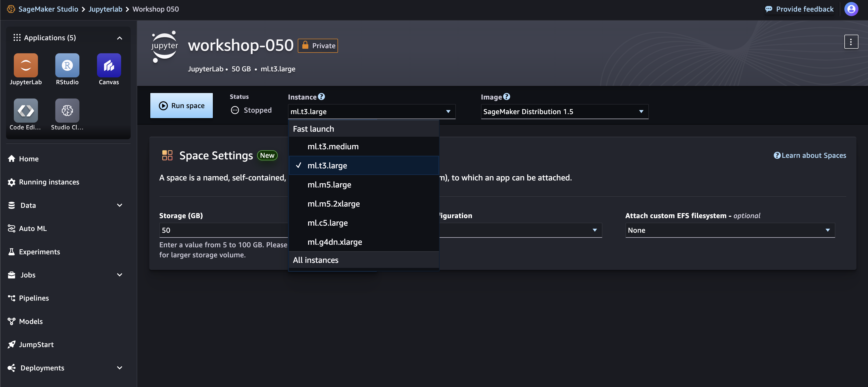Collapse the Applications panel chevron

[x=119, y=38]
